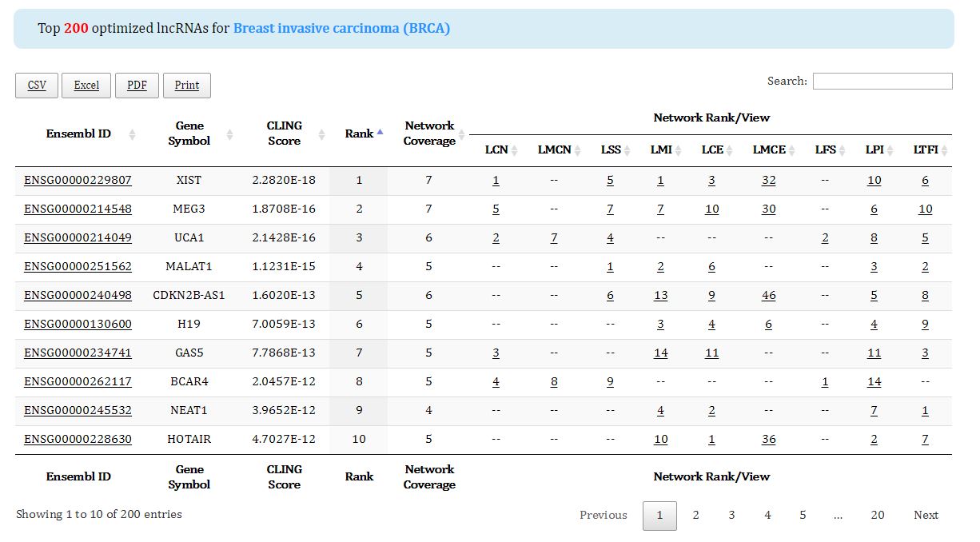Open XIST LMCE rank 32 link
This screenshot has width=980, height=542.
pyautogui.click(x=768, y=181)
